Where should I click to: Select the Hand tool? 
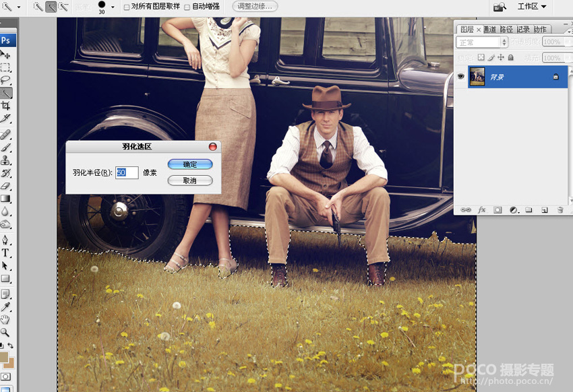pyautogui.click(x=5, y=320)
